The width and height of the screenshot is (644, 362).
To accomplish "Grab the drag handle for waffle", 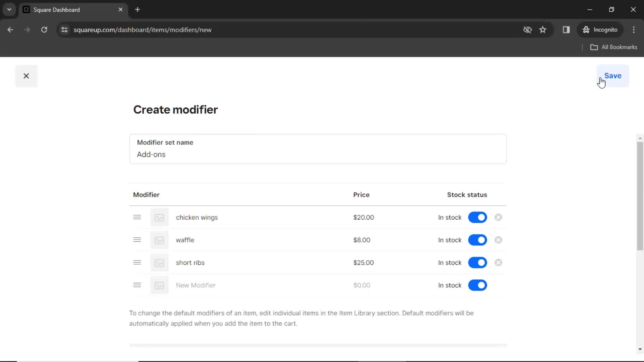I will tap(137, 240).
